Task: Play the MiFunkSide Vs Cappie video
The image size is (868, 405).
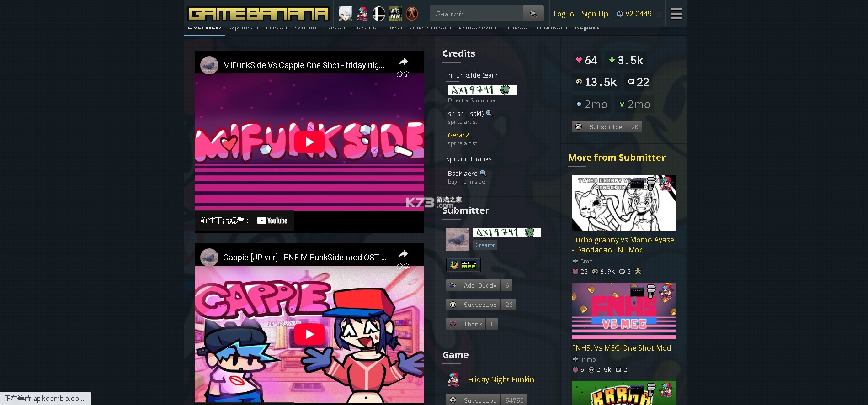Action: click(x=309, y=142)
